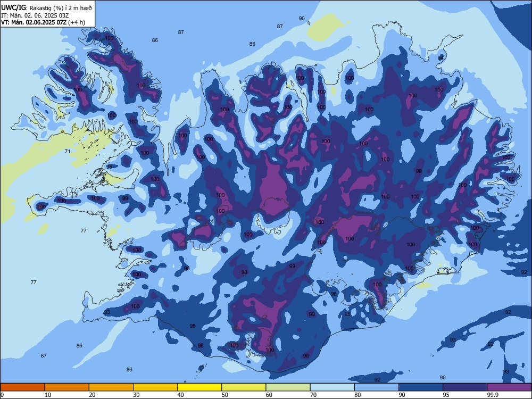This screenshot has height=399, width=532.
Task: Click the 95–99.9 dark indigo legend swatch
Action: 465,387
